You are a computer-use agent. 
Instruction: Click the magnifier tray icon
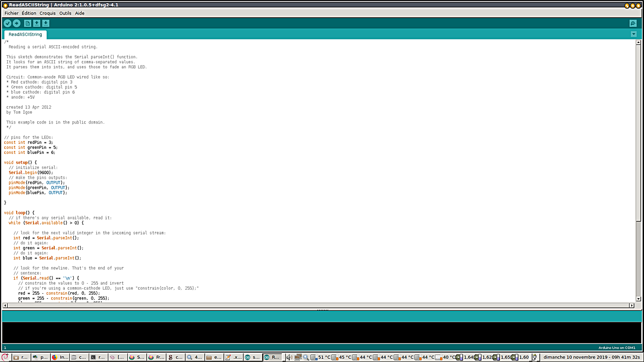pos(306,357)
